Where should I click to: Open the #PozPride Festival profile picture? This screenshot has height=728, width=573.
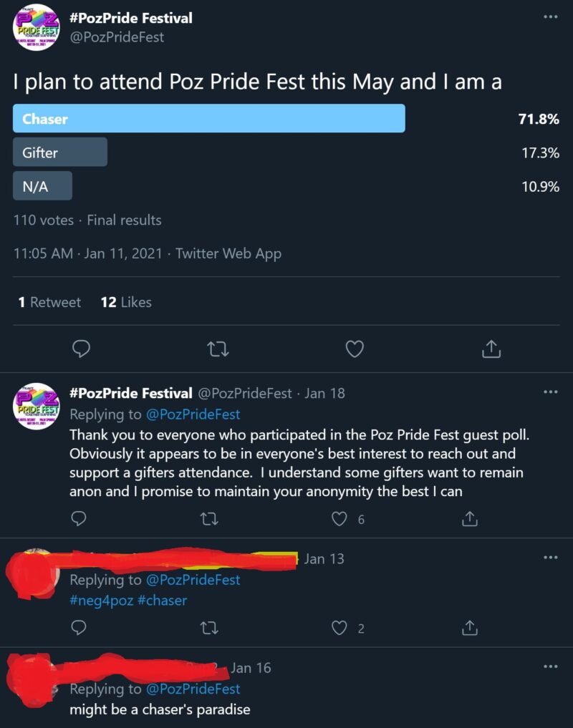pos(36,28)
